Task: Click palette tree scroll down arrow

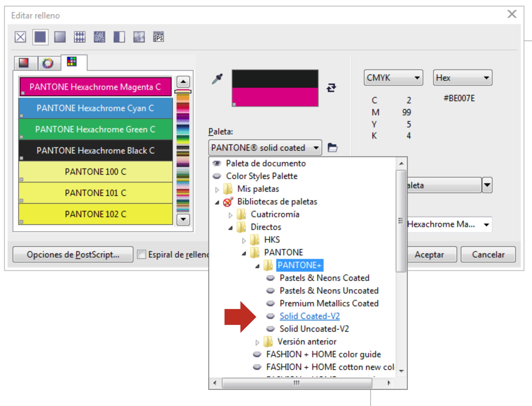Action: (401, 371)
